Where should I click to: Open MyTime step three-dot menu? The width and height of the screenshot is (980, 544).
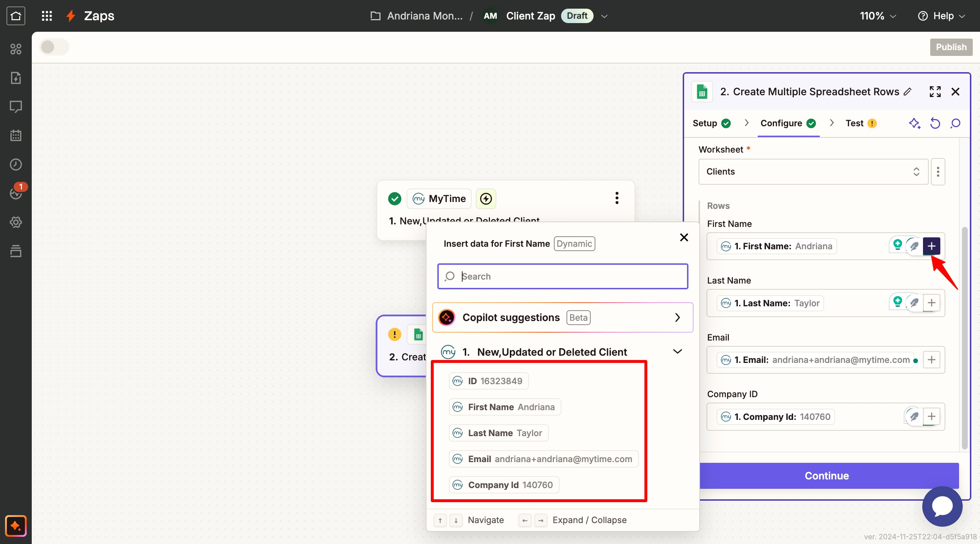[x=617, y=198]
